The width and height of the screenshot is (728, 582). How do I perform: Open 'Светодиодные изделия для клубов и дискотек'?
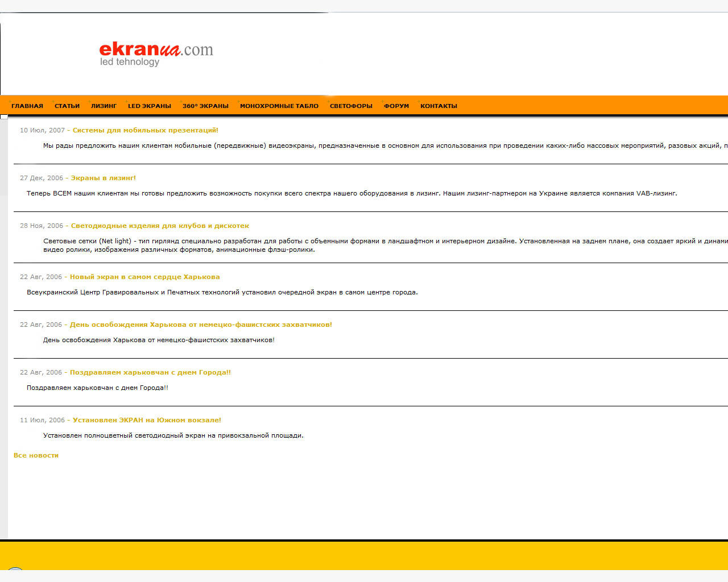tap(160, 226)
